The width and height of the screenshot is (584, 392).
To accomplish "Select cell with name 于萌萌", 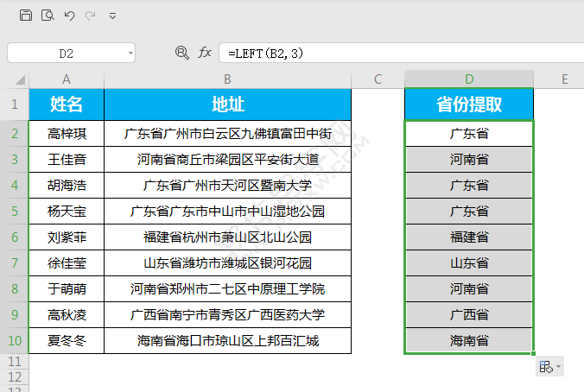I will click(x=67, y=289).
